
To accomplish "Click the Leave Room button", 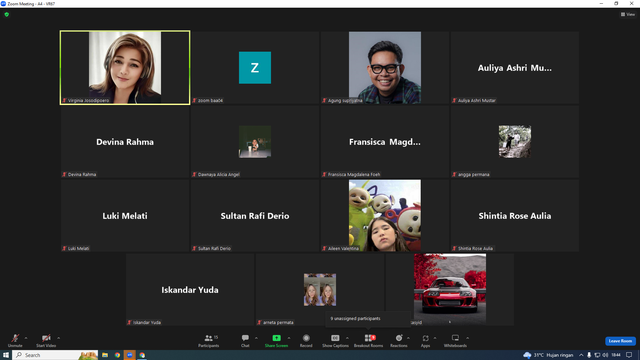I will click(x=620, y=341).
